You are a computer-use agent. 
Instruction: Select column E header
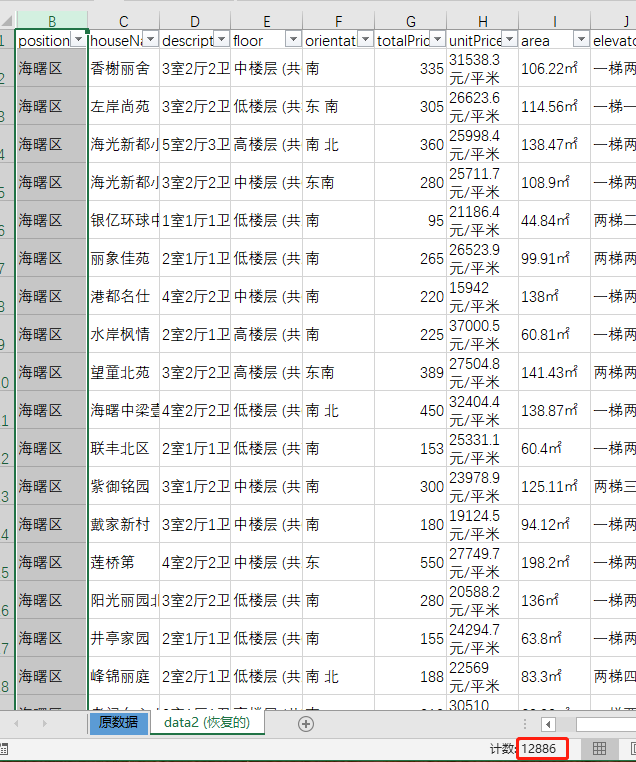pyautogui.click(x=267, y=21)
